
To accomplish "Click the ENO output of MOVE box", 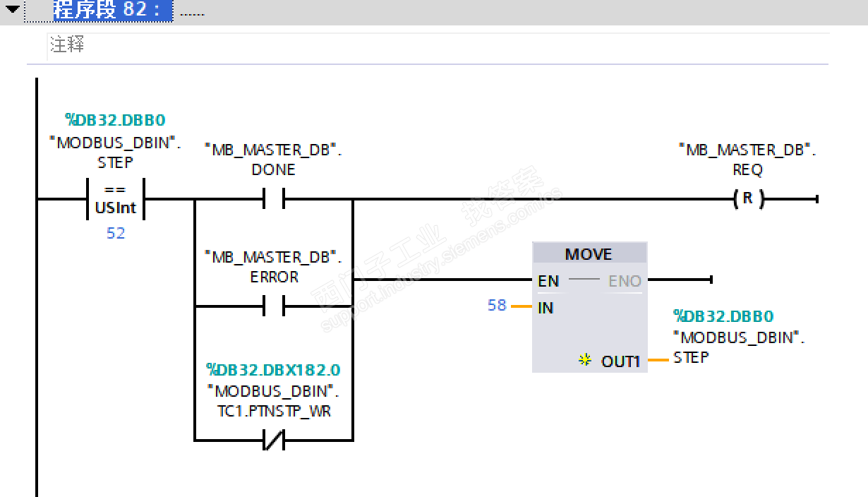I will click(625, 281).
